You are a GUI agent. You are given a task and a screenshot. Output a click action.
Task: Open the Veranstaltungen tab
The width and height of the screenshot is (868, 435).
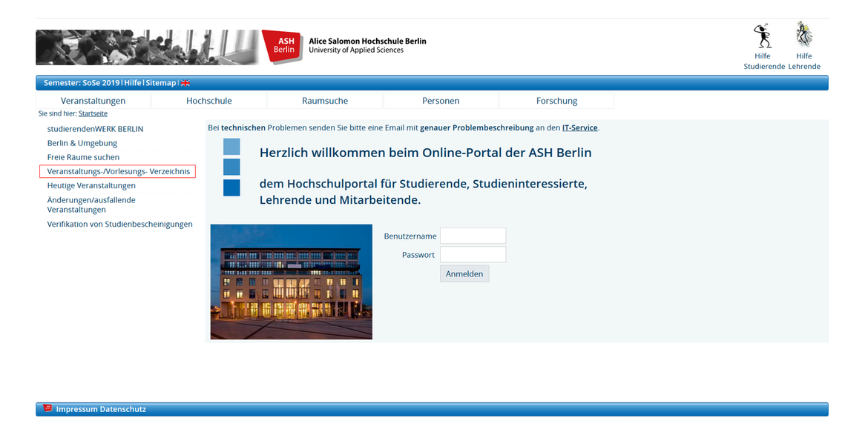(93, 100)
